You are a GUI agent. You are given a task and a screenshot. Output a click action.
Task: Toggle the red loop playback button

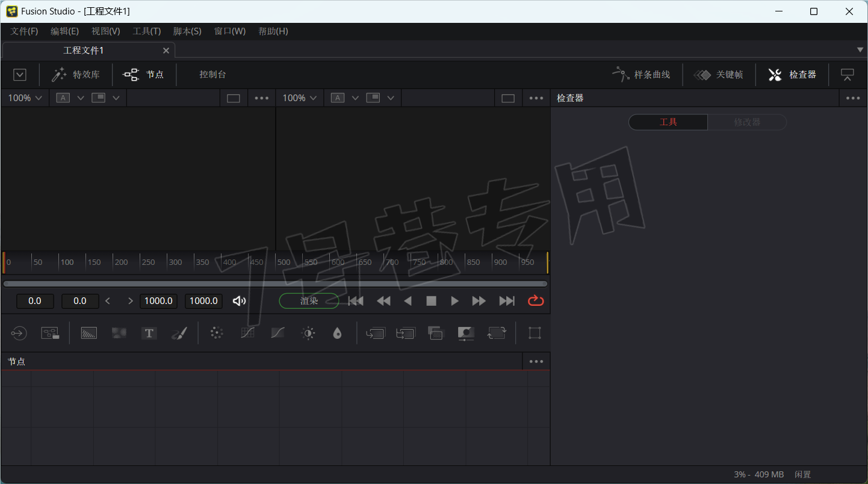tap(536, 301)
